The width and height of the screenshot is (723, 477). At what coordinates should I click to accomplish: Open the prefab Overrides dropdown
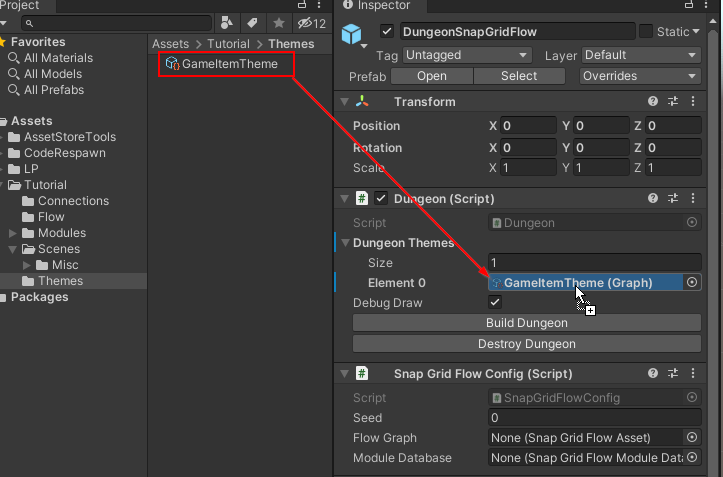click(640, 76)
